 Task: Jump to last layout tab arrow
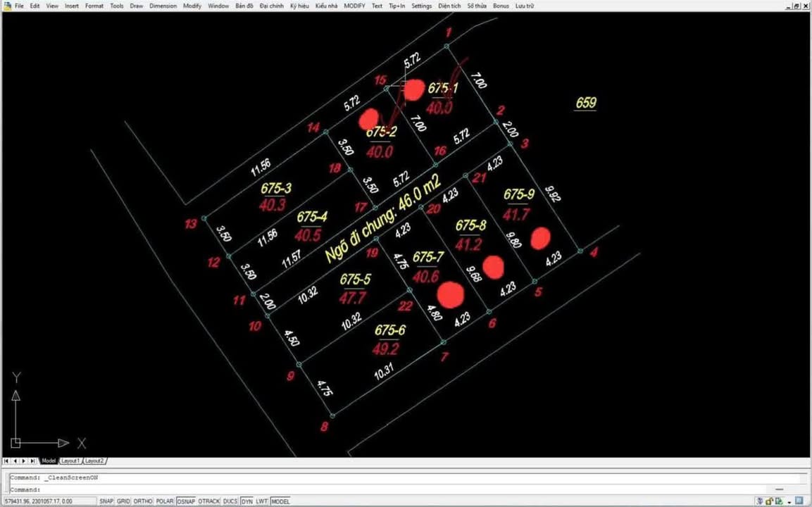[x=33, y=461]
